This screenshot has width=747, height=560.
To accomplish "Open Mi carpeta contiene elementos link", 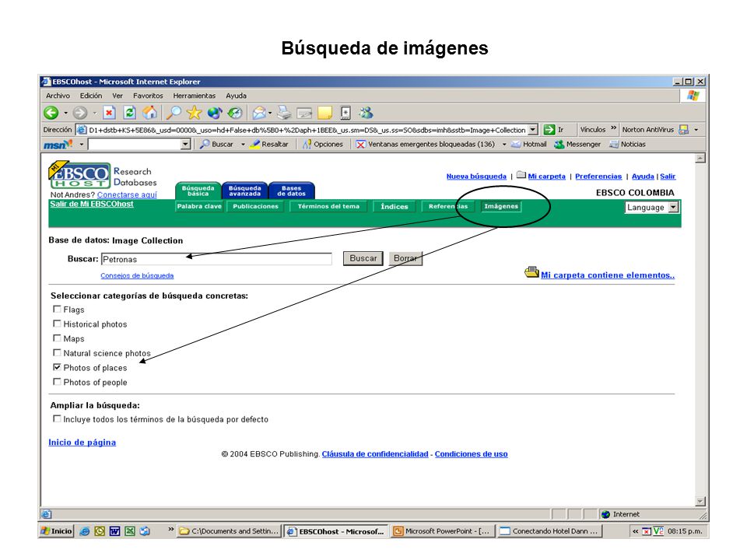I will [608, 275].
